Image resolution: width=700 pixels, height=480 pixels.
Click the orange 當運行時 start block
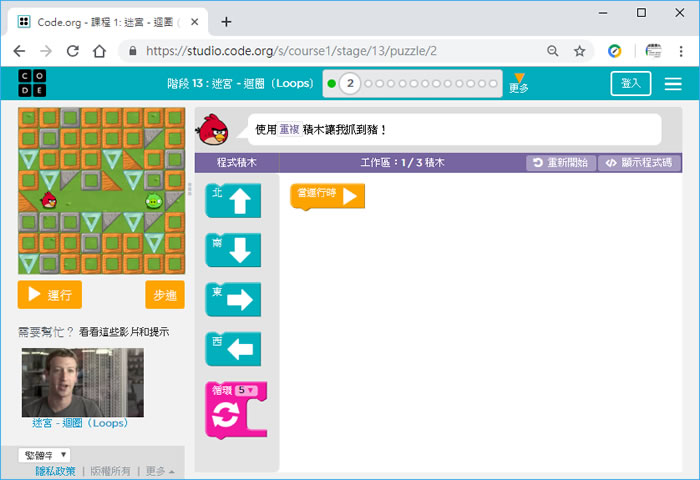point(327,196)
